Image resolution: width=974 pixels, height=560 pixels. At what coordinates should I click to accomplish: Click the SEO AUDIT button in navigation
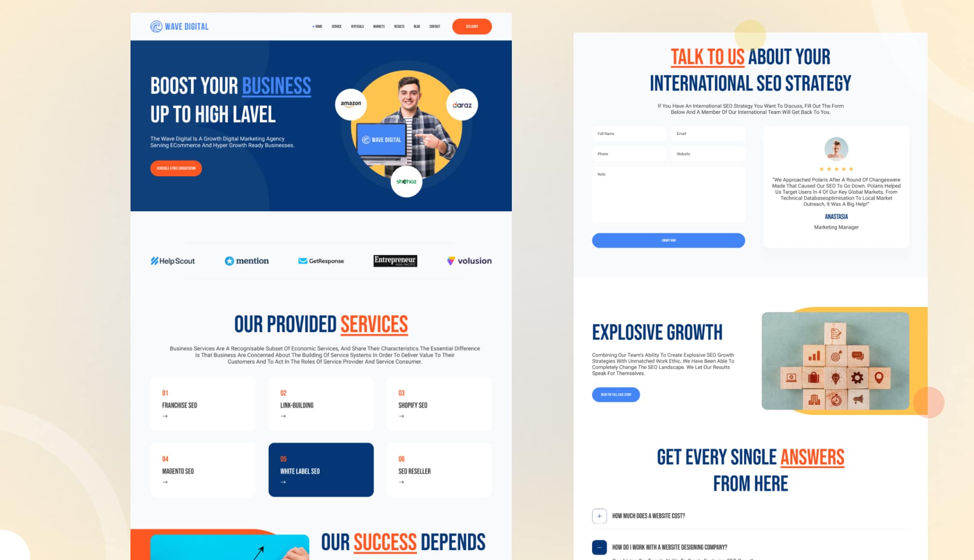pyautogui.click(x=472, y=27)
